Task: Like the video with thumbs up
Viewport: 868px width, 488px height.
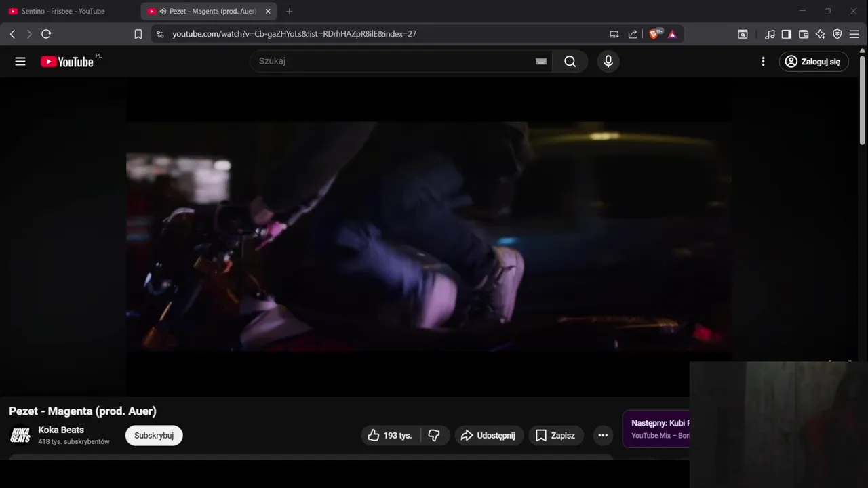Action: (x=390, y=436)
